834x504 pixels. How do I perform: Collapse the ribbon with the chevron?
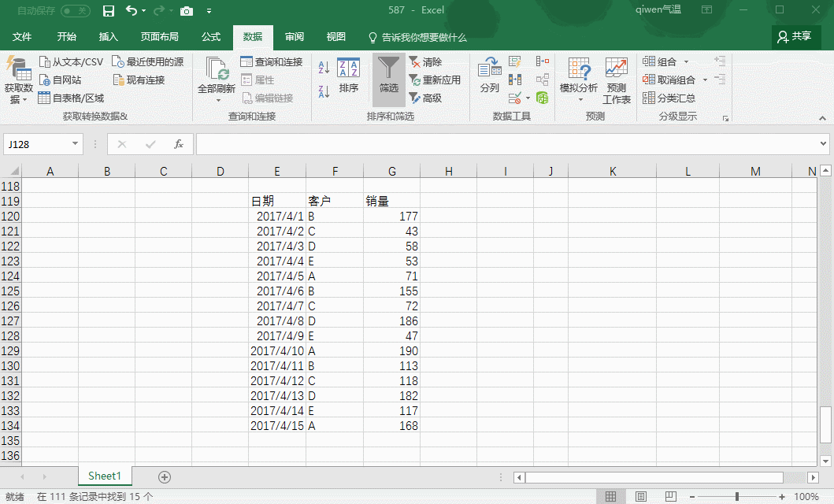(x=822, y=118)
